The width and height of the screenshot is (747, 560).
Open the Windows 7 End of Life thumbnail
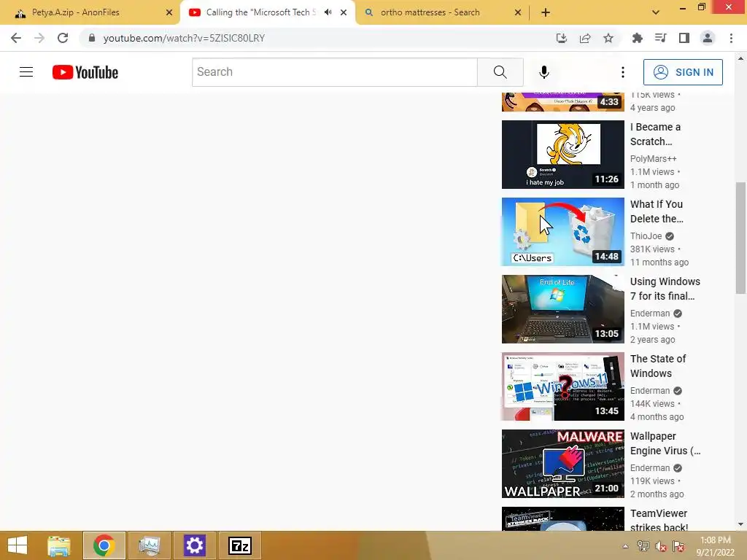coord(562,309)
